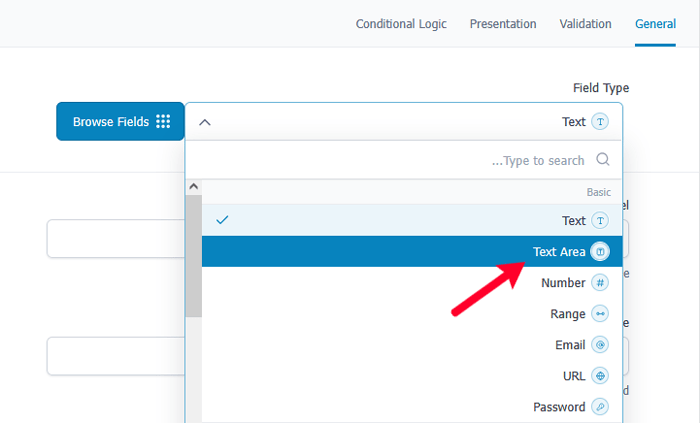Click the Number hash icon

600,283
